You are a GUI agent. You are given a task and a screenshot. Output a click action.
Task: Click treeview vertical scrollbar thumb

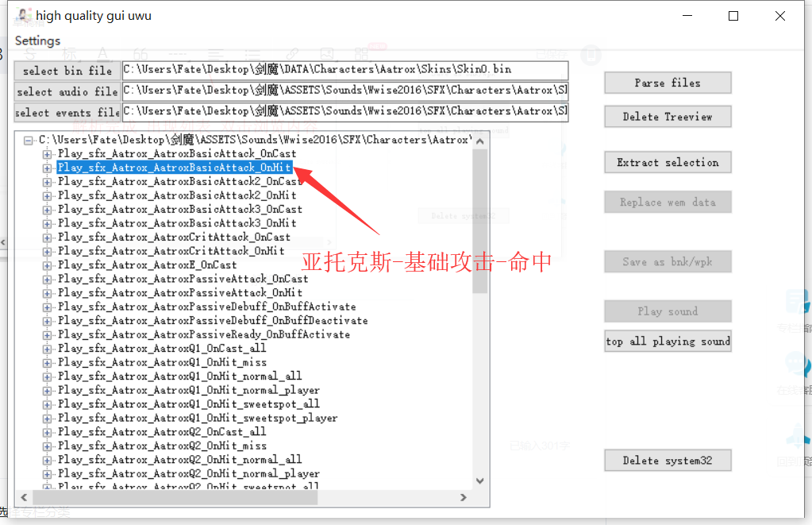click(x=480, y=222)
